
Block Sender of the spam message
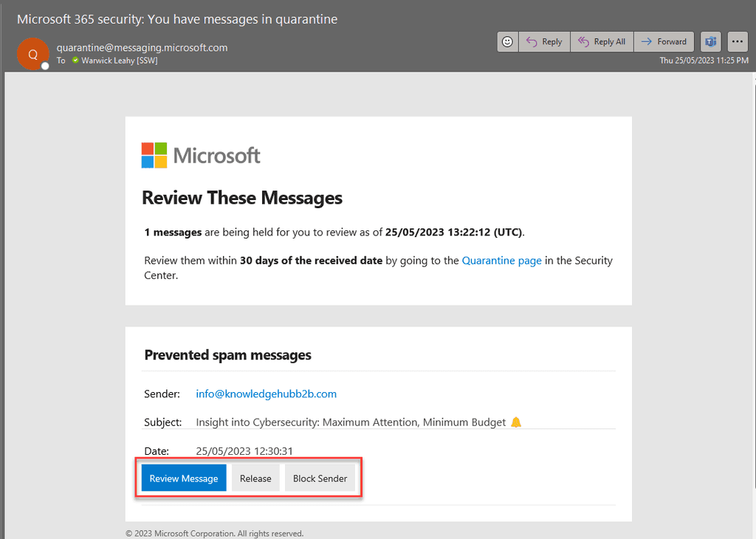[320, 478]
